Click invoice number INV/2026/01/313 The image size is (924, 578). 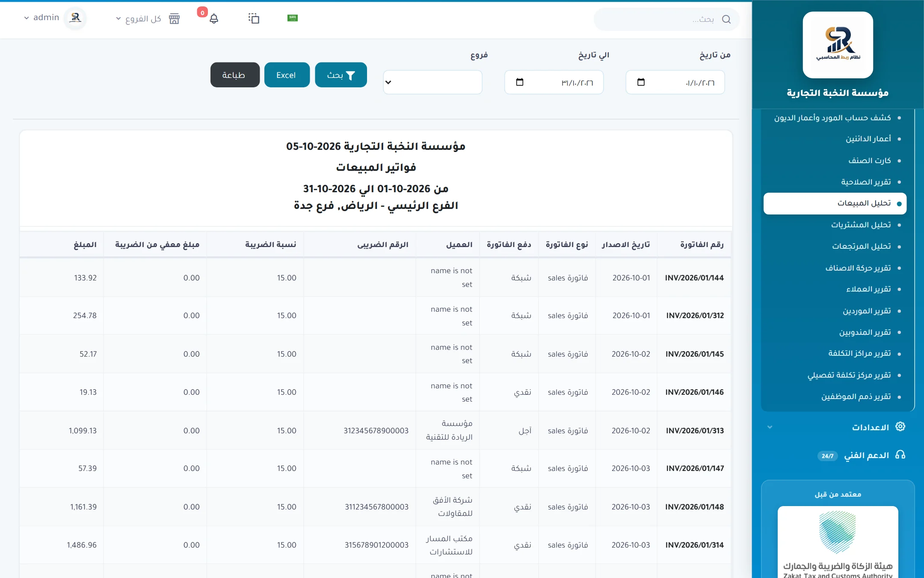click(x=695, y=431)
